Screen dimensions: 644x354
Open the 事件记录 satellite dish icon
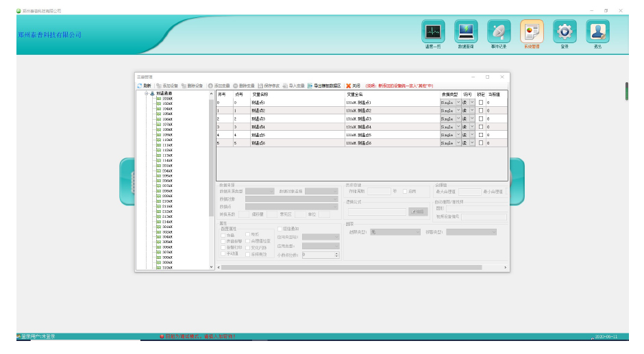coord(499,31)
